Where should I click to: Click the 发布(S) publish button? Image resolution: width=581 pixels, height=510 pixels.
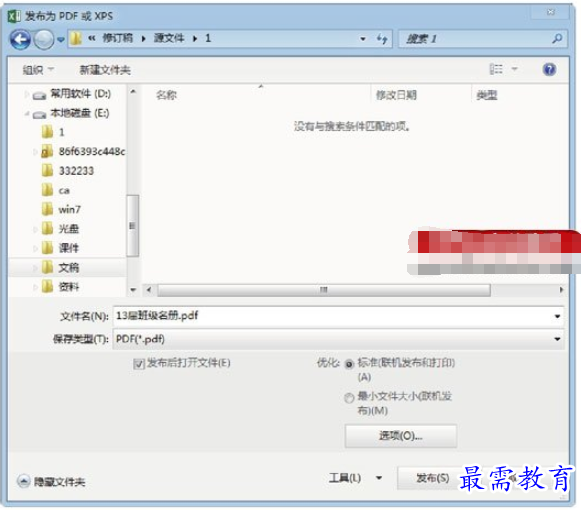(x=432, y=478)
